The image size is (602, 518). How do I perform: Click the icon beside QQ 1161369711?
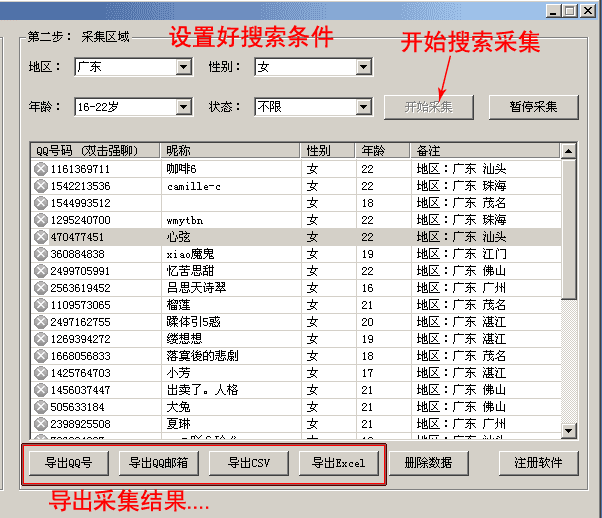tap(41, 169)
